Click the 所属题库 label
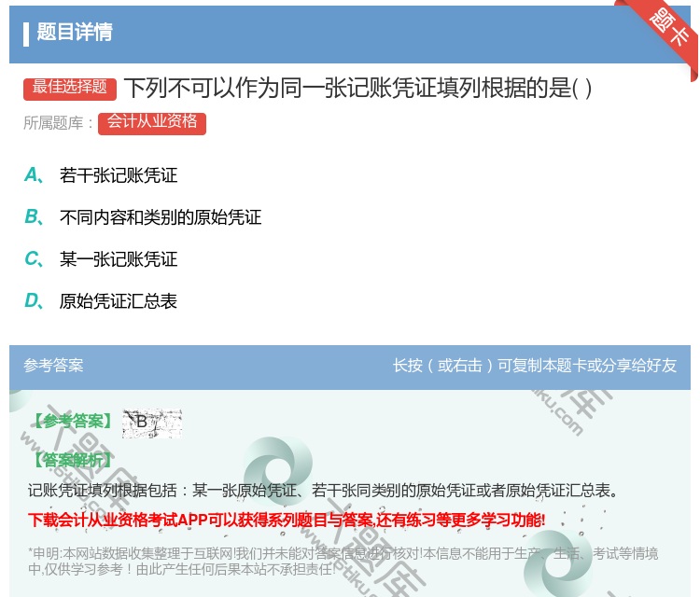The height and width of the screenshot is (597, 700). point(58,123)
